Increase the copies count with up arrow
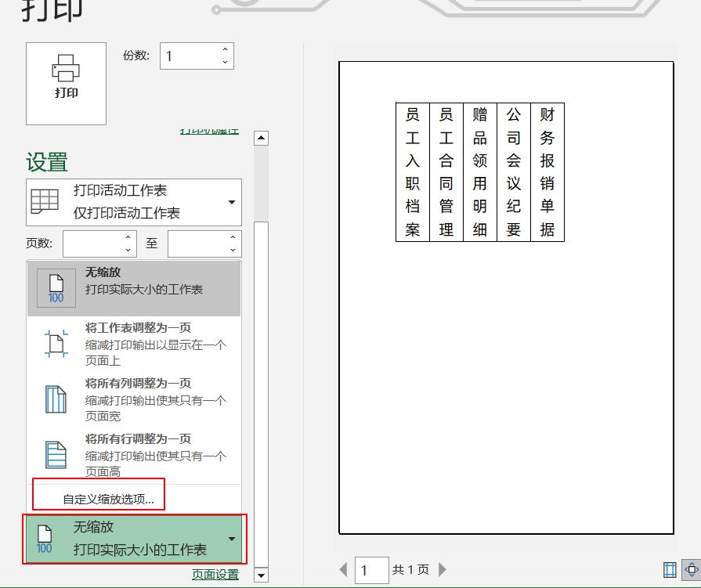 pyautogui.click(x=225, y=49)
